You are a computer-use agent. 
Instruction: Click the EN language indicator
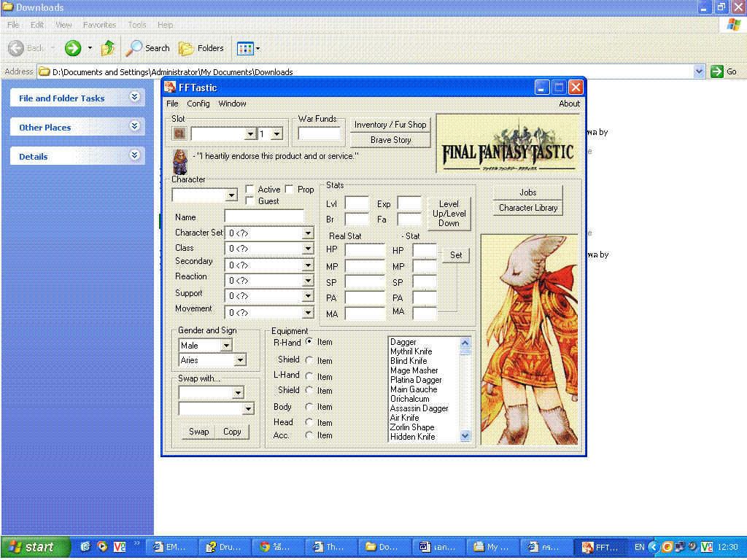click(x=639, y=547)
